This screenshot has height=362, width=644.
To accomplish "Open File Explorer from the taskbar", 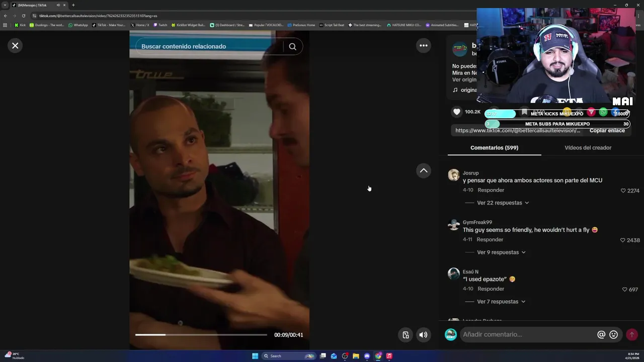I will pos(356,356).
